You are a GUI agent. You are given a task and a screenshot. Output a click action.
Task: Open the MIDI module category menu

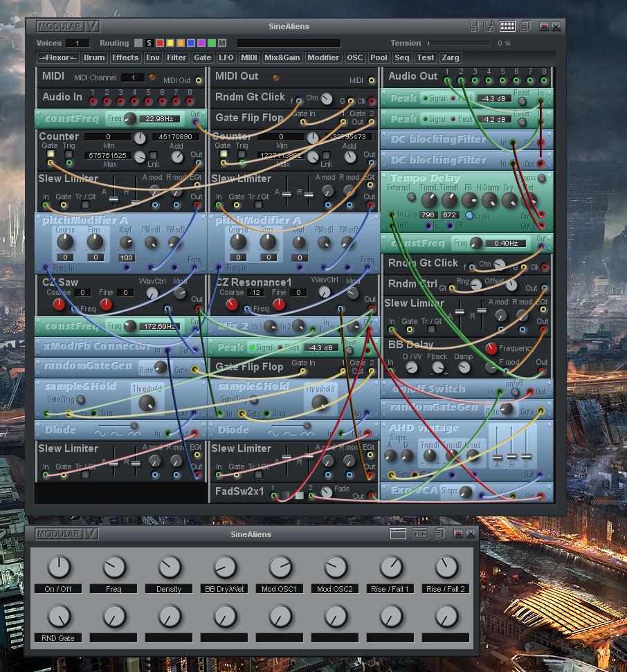tap(248, 57)
